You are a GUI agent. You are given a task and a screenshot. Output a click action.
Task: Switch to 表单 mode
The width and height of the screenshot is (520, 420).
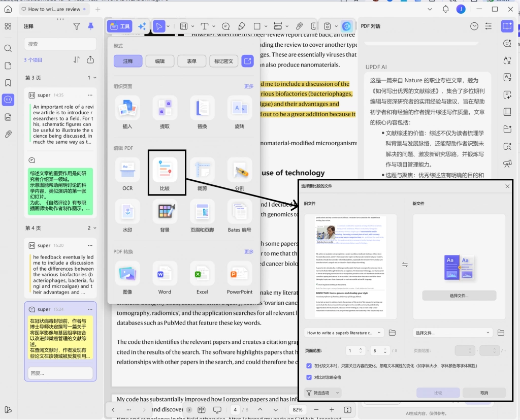[x=191, y=61]
